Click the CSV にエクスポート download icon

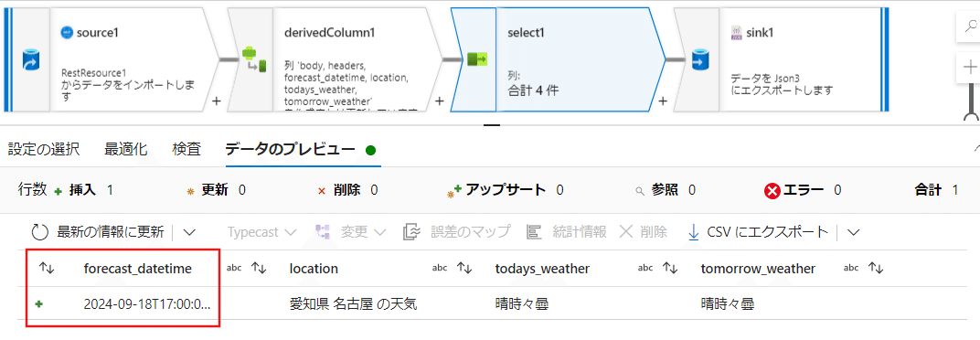693,232
